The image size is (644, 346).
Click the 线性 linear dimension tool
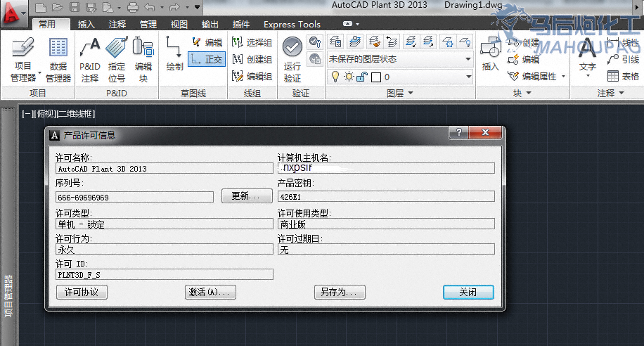pos(623,43)
